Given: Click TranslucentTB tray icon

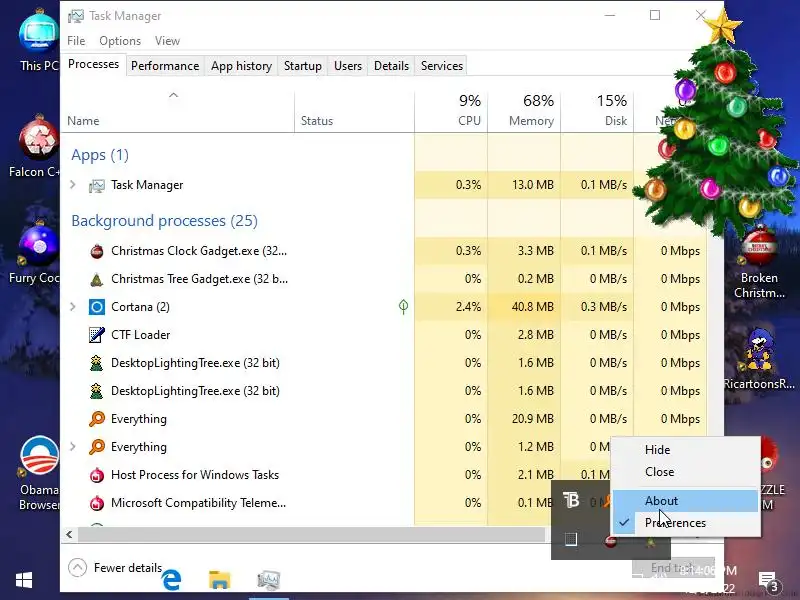Looking at the screenshot, I should 571,500.
